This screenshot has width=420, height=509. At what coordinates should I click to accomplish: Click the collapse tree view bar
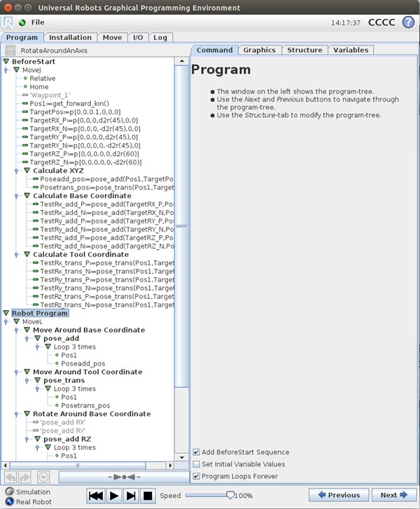[x=124, y=477]
